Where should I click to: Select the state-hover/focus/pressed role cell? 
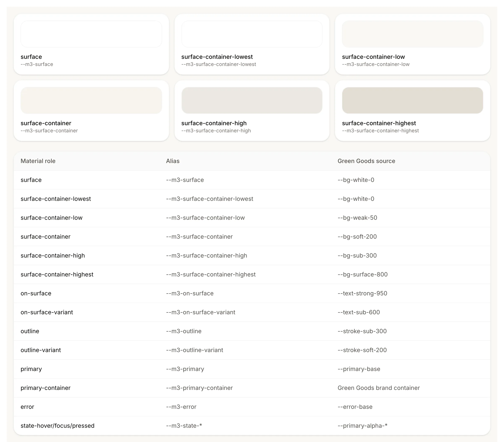point(58,426)
